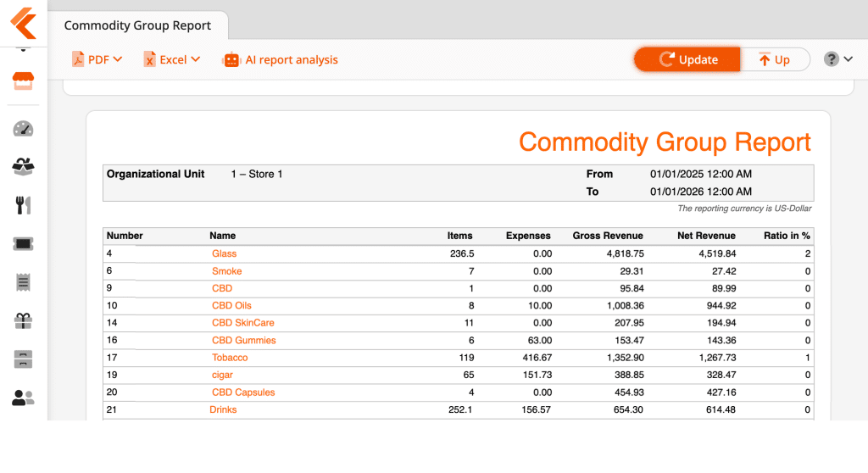Screen dimensions: 868x473
Task: Open the users people sidebar icon
Action: coord(23,398)
